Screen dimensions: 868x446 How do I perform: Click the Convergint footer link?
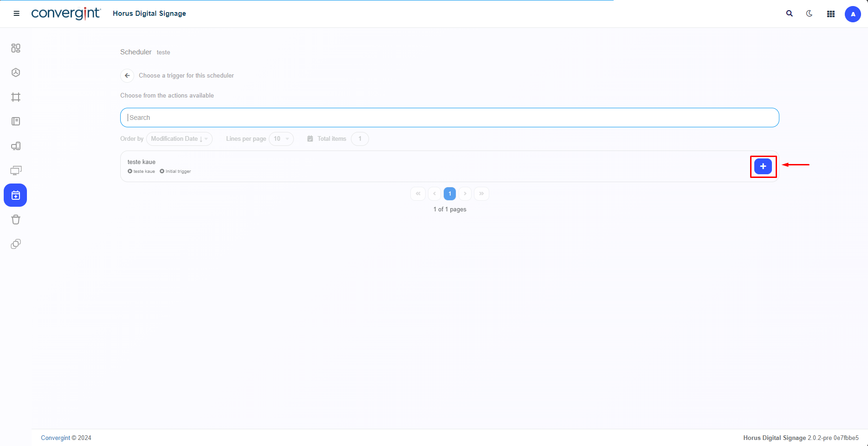point(55,438)
